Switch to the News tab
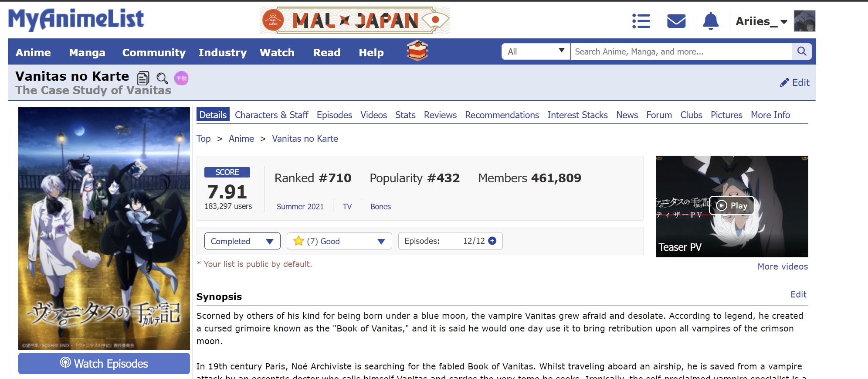This screenshot has width=868, height=379. [x=627, y=115]
